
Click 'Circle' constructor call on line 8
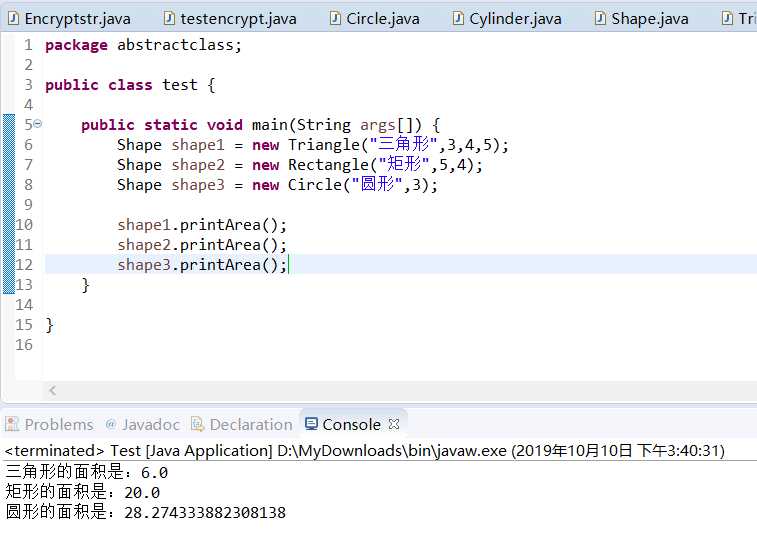click(315, 185)
